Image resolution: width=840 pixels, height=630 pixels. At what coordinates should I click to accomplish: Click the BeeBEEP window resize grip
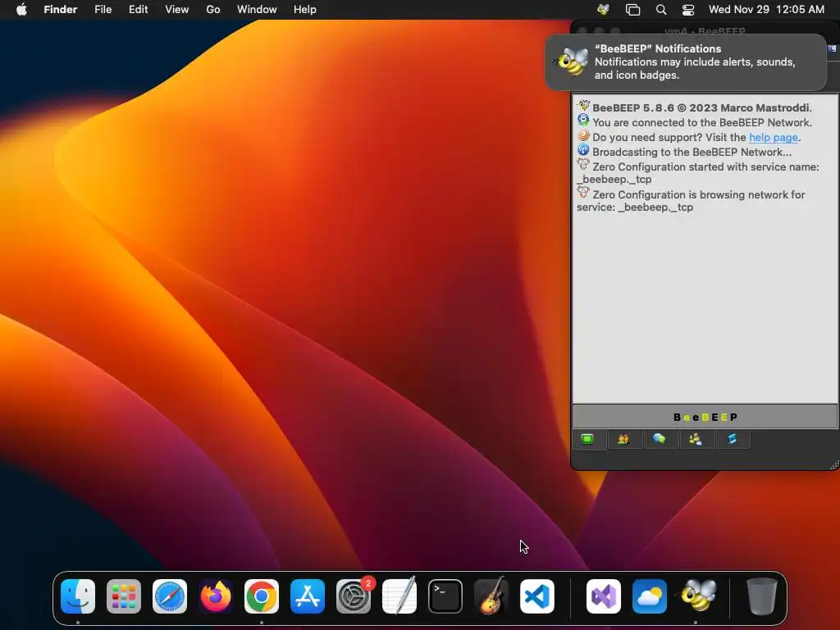[834, 465]
